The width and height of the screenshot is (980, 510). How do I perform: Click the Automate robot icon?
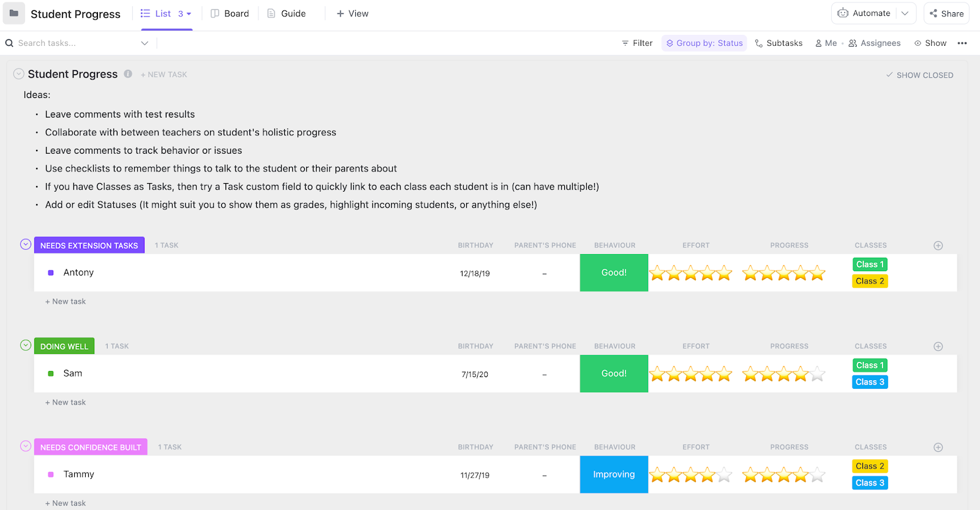coord(843,13)
